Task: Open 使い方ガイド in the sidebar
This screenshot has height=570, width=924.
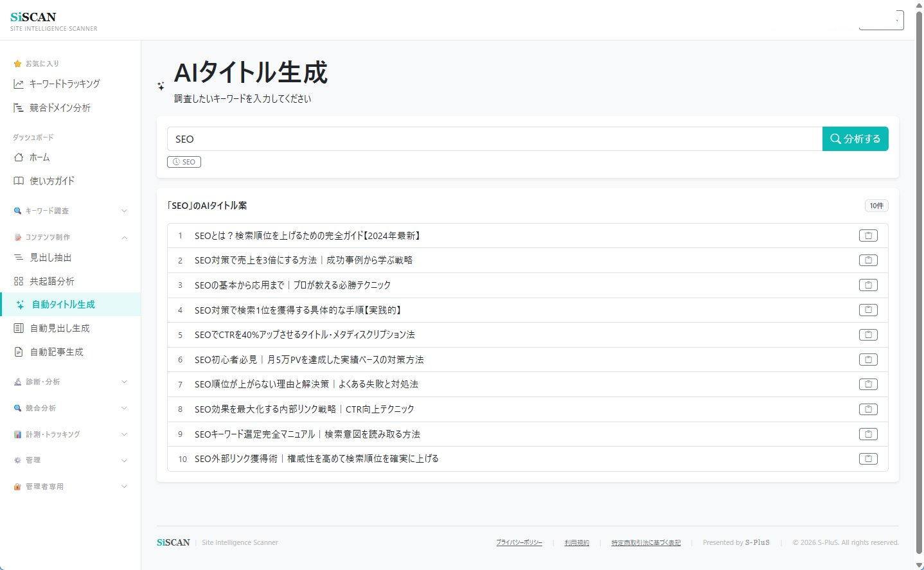Action: tap(71, 181)
